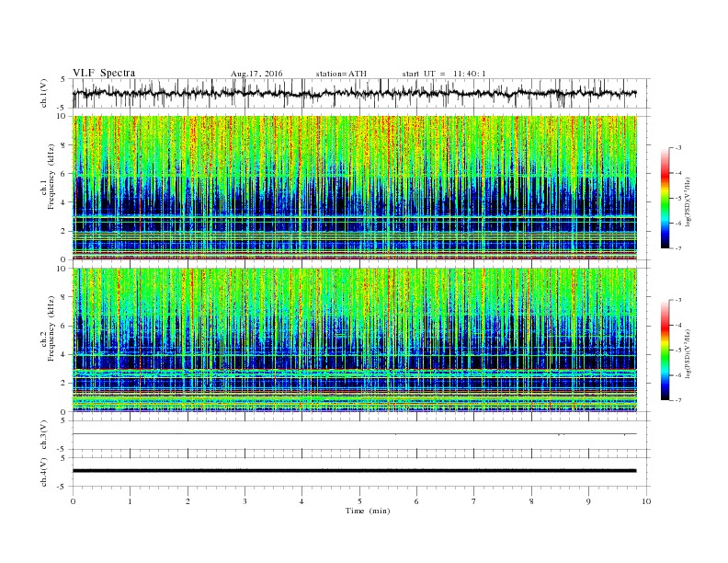728x563 pixels.
Task: Select ch.2 colorbar "log(PSD)(V²/Hz)" label
Action: (688, 353)
